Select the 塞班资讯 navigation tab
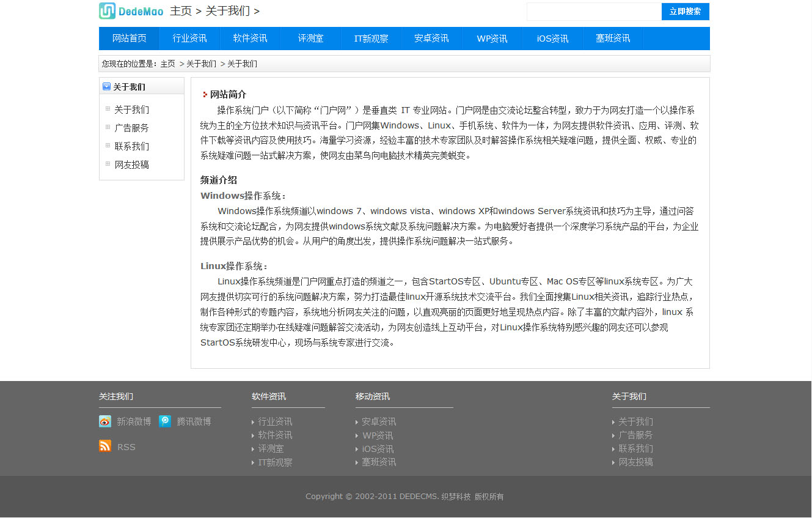 pos(613,39)
